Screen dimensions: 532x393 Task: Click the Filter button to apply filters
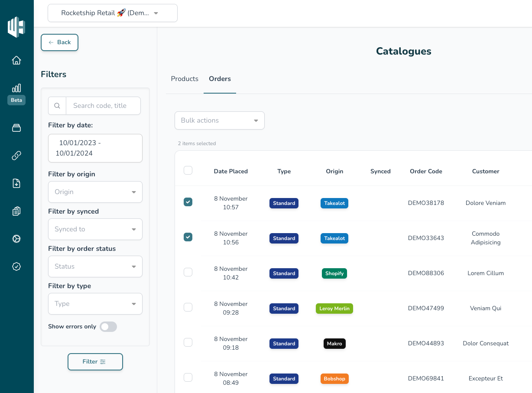tap(95, 362)
